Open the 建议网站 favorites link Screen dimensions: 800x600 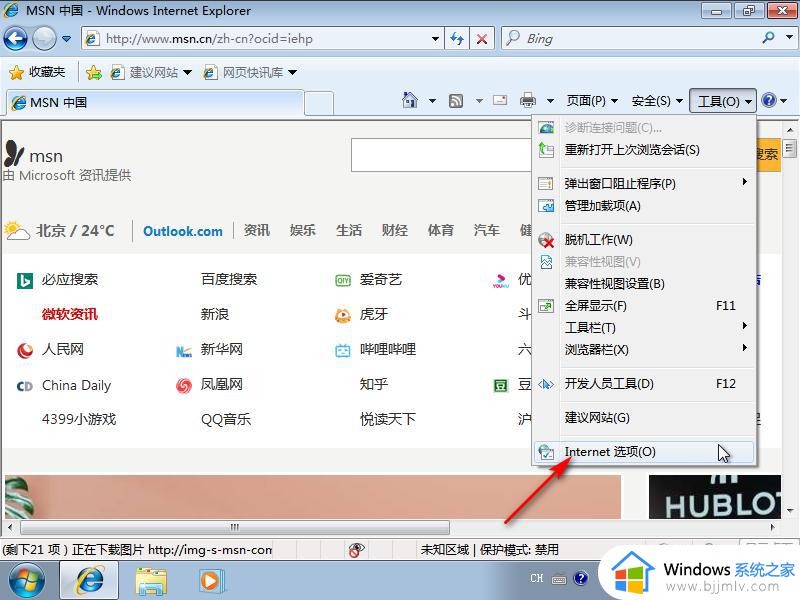click(152, 73)
